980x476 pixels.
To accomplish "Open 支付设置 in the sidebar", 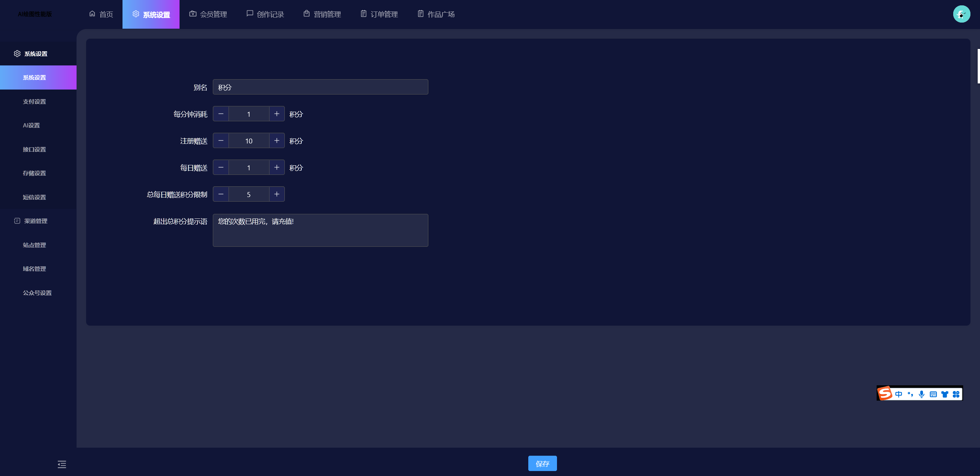I will (x=34, y=101).
